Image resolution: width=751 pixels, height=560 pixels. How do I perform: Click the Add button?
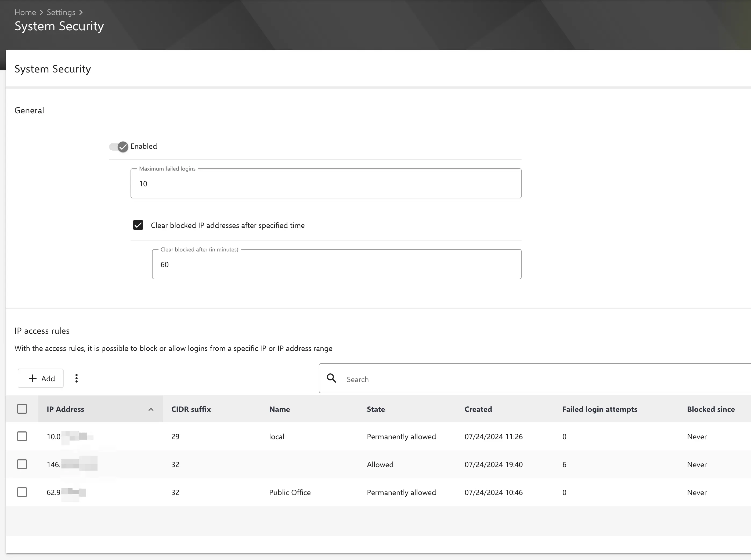pos(41,378)
